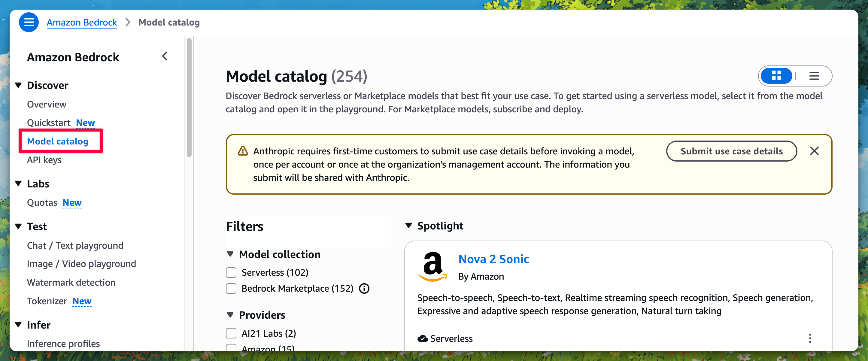The height and width of the screenshot is (361, 868).
Task: Go to API keys page
Action: click(x=44, y=160)
